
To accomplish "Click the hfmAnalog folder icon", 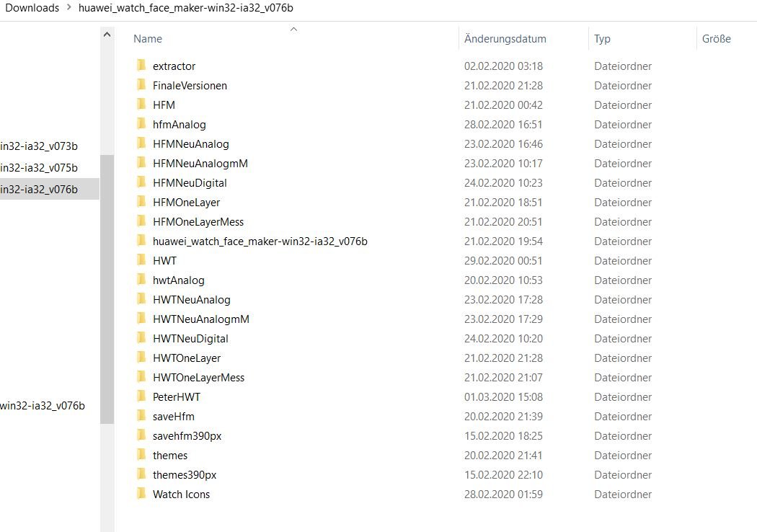I will coord(141,123).
